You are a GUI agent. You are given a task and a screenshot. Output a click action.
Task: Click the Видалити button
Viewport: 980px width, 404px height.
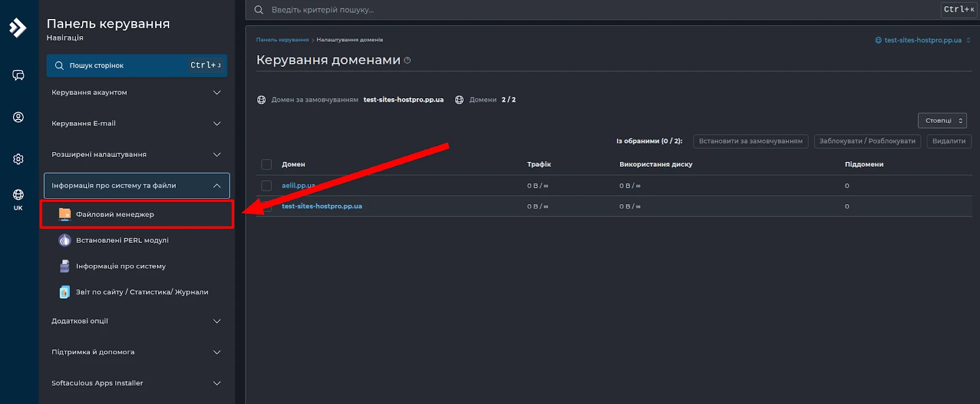tap(949, 141)
